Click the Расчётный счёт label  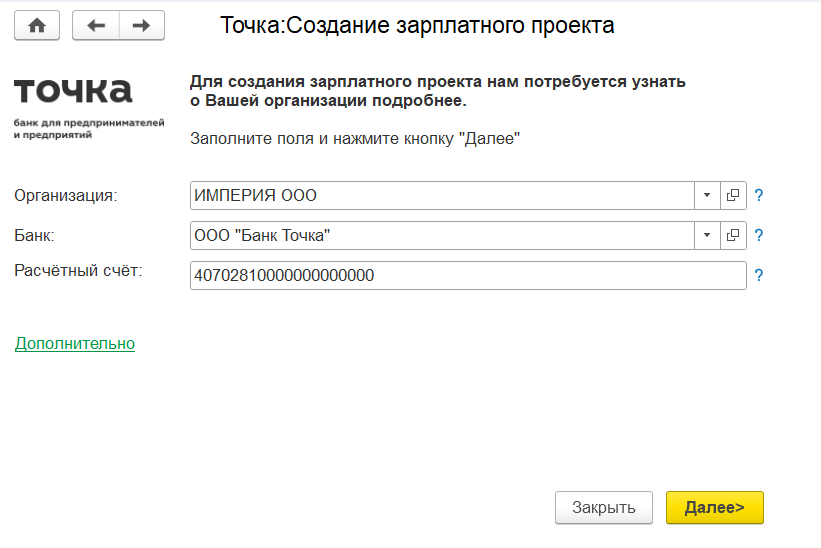pyautogui.click(x=79, y=269)
